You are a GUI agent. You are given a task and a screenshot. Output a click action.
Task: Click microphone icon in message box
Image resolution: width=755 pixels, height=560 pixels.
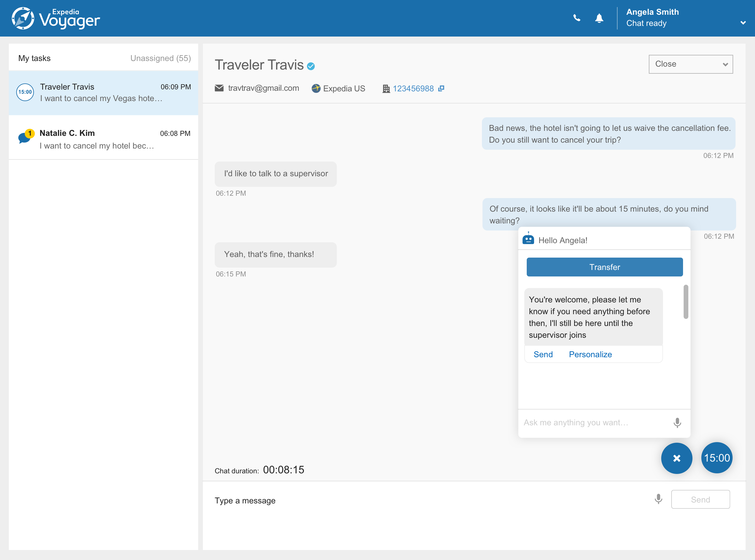pos(658,499)
